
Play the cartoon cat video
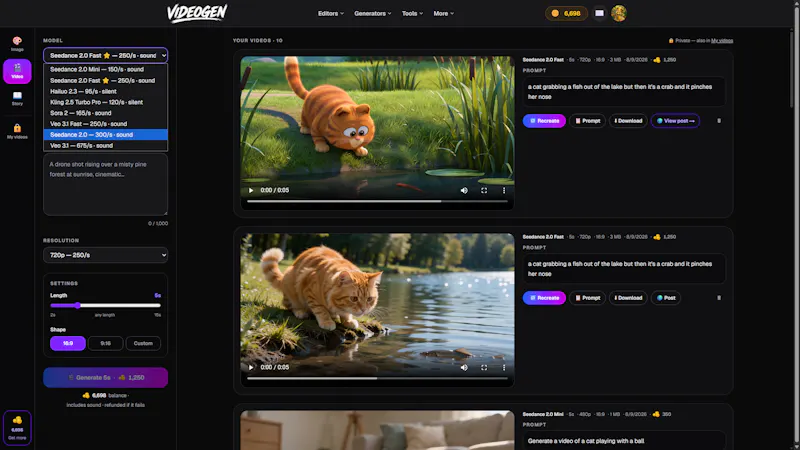coord(251,190)
